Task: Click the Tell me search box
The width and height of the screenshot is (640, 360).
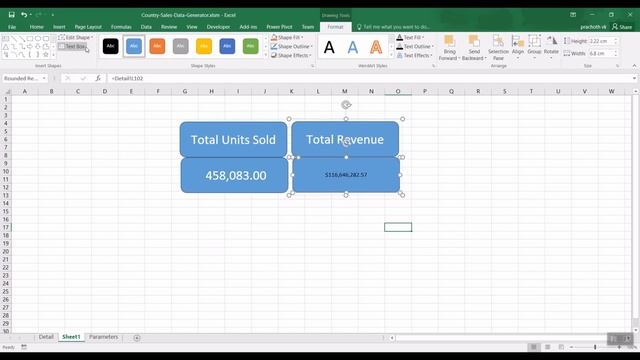Action: coord(393,27)
